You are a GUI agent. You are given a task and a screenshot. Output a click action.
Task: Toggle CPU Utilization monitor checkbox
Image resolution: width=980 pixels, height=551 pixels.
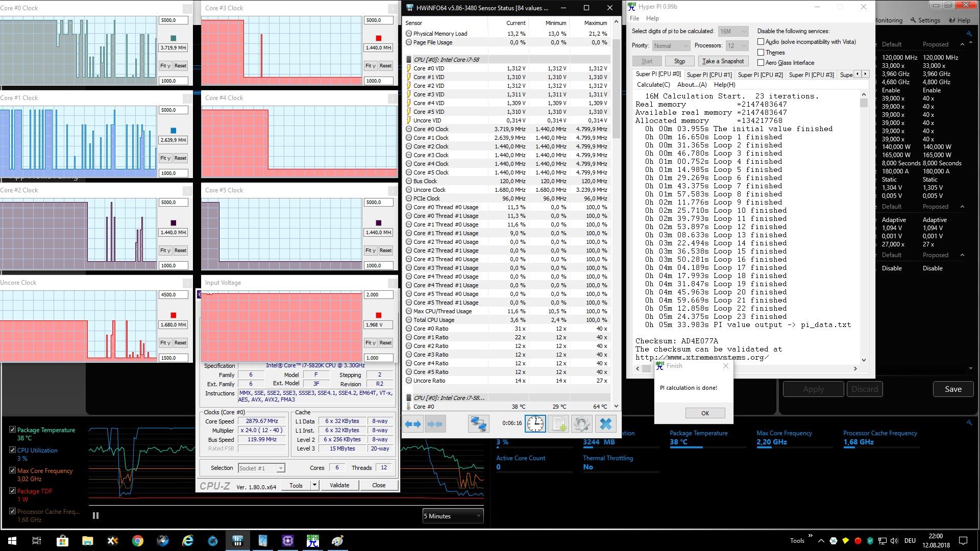12,450
